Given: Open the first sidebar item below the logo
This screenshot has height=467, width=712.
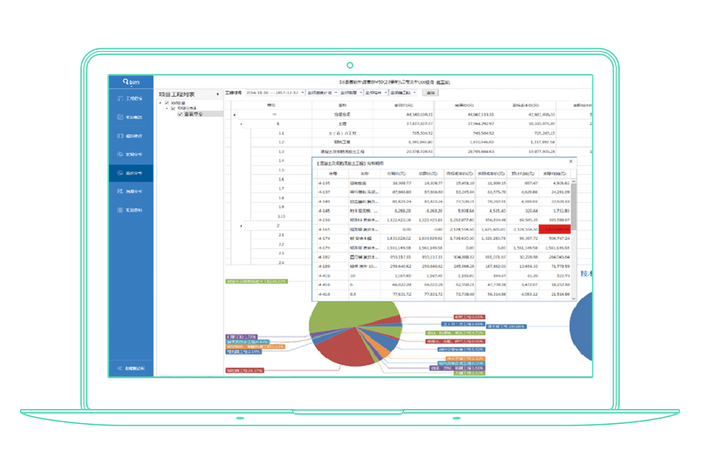Looking at the screenshot, I should point(131,98).
